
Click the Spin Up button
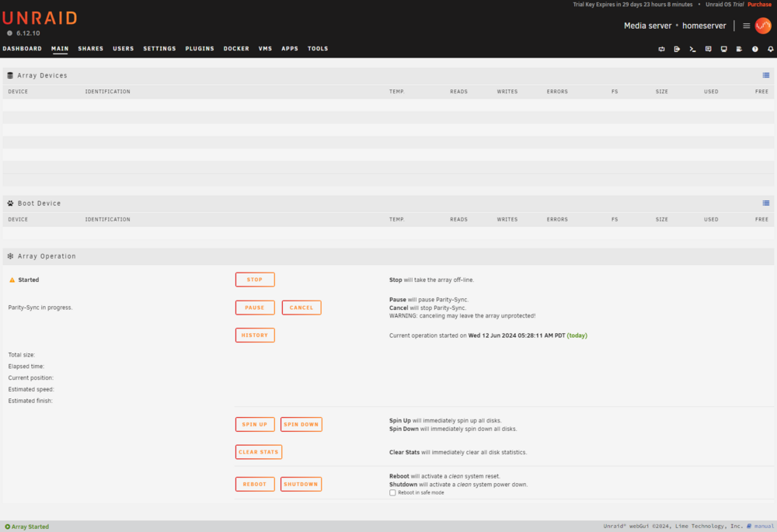(x=255, y=425)
